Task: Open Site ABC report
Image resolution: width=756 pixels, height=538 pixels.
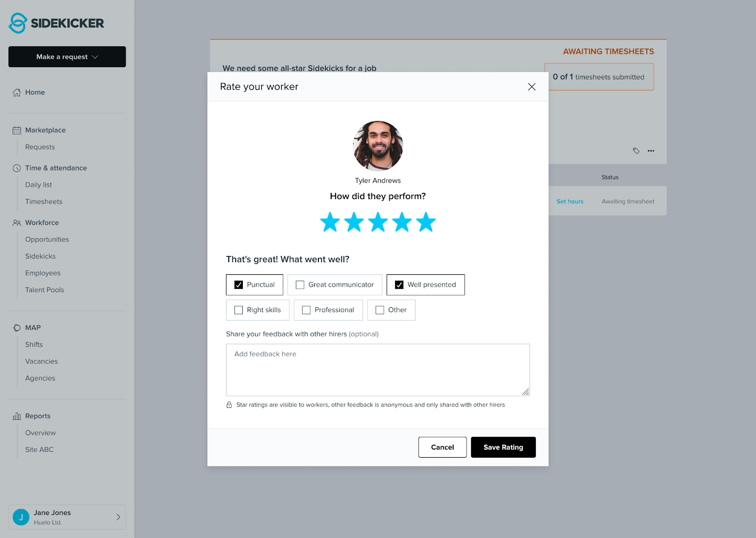Action: pyautogui.click(x=40, y=450)
